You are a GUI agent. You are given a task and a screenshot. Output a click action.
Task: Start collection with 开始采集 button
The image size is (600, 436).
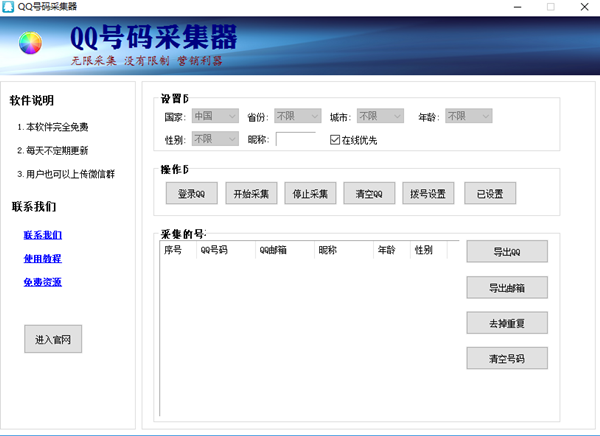[251, 193]
